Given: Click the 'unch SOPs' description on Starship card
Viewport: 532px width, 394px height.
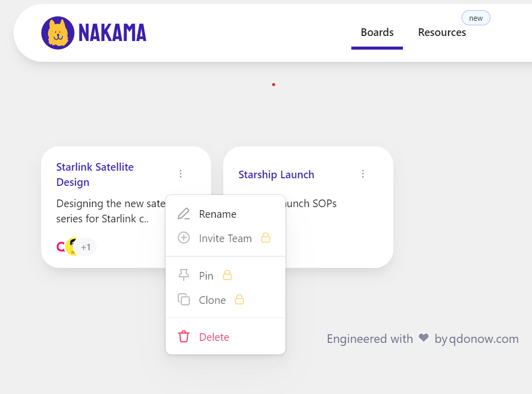Looking at the screenshot, I should [x=311, y=203].
